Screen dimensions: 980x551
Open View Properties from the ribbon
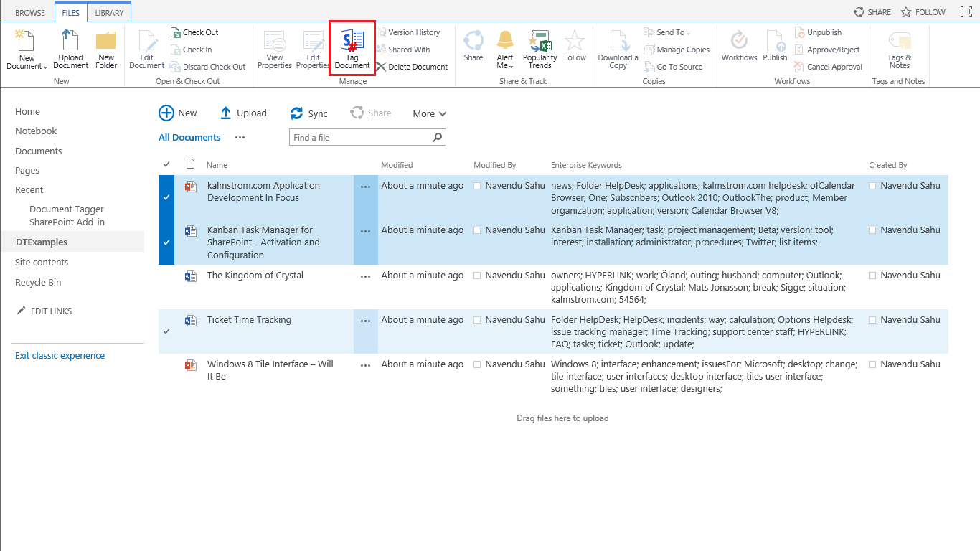[x=275, y=50]
